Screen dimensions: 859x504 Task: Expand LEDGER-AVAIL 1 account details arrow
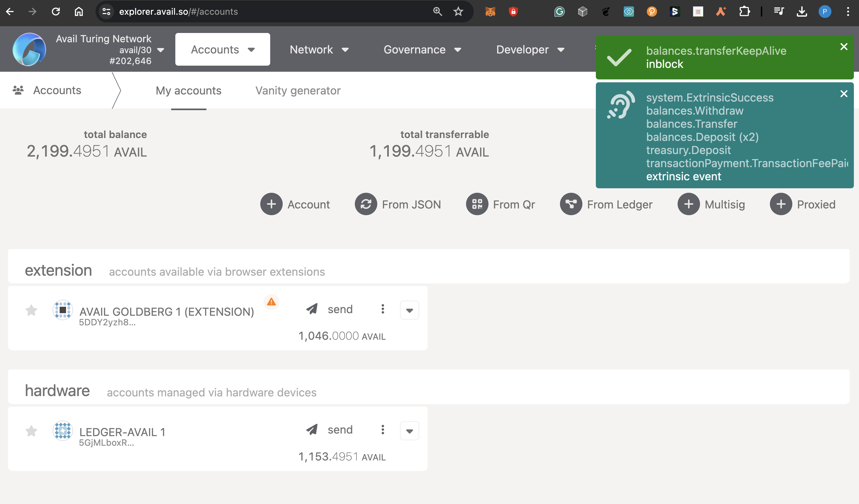409,431
